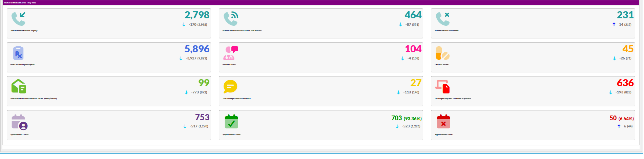Click the red calendar DNA cross icon
Viewport: 644px width, 159px height.
[x=443, y=122]
